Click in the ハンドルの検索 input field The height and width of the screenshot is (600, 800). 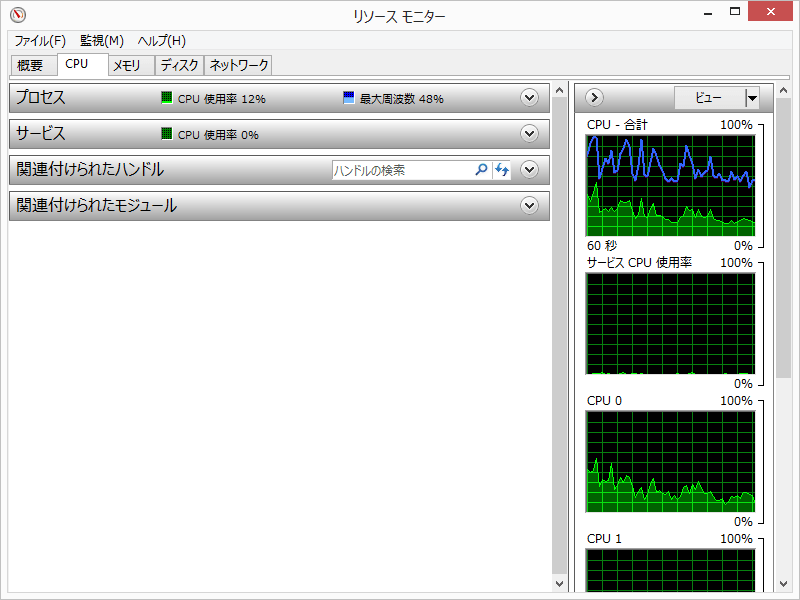(403, 170)
